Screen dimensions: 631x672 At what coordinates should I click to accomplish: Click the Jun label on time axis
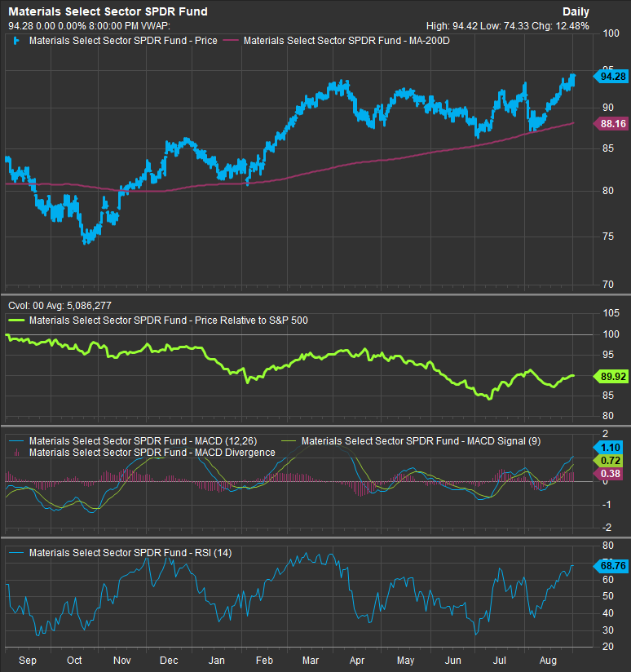click(452, 661)
